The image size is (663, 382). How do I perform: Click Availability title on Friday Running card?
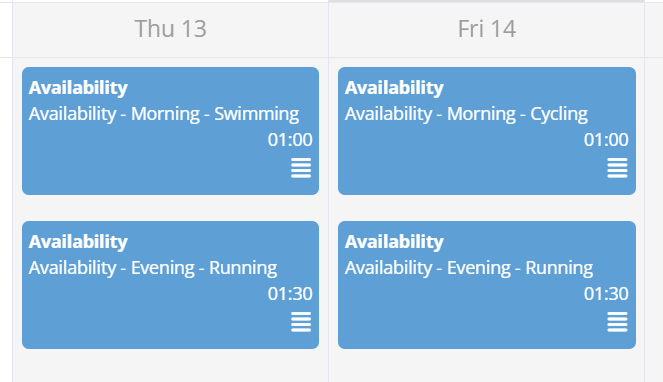coord(394,242)
